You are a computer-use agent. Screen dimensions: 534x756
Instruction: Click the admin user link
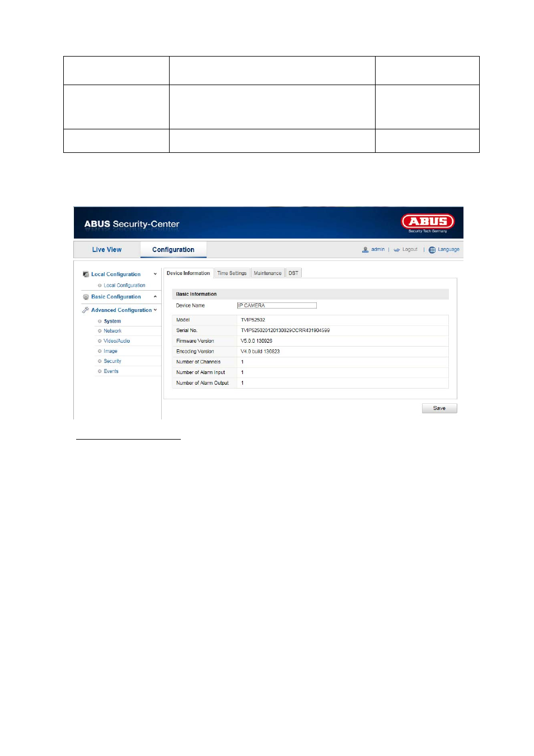click(378, 250)
